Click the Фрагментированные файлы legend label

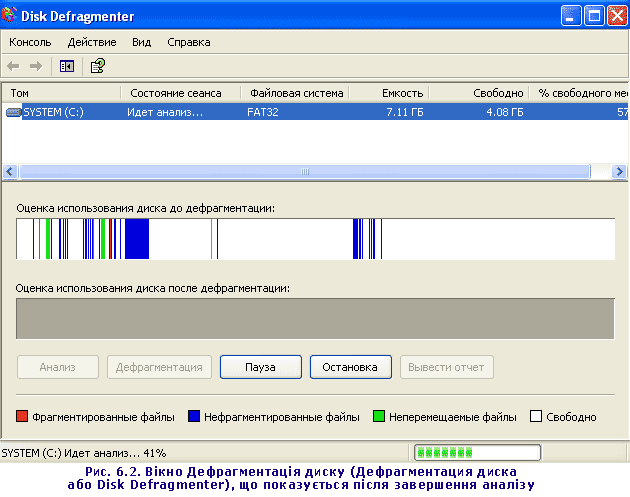tap(103, 417)
